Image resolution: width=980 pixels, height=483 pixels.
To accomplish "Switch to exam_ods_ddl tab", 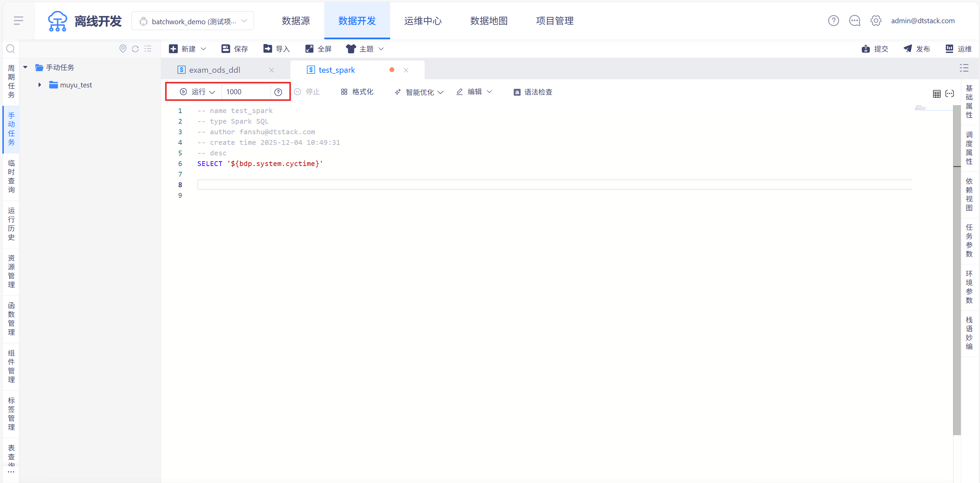I will click(x=215, y=70).
